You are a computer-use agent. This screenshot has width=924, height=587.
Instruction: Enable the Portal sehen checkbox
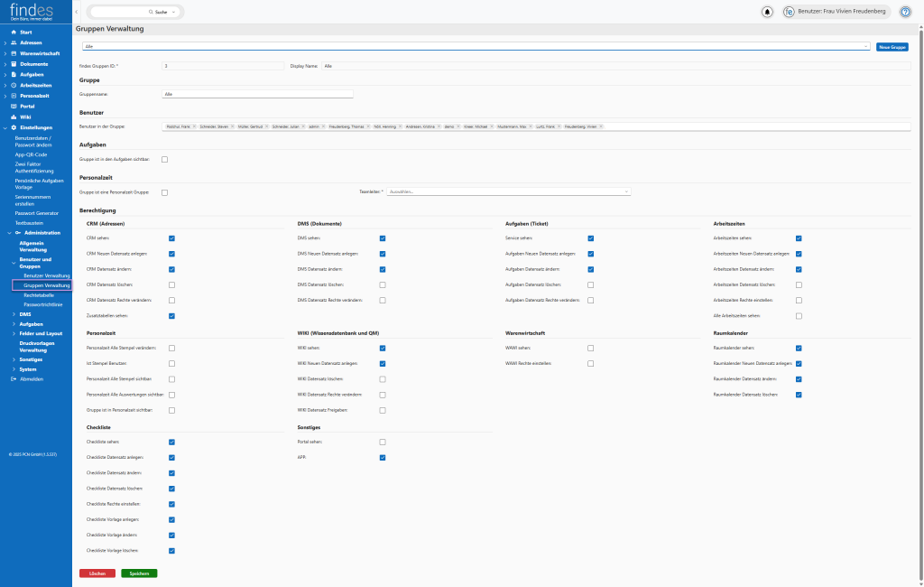coord(383,442)
